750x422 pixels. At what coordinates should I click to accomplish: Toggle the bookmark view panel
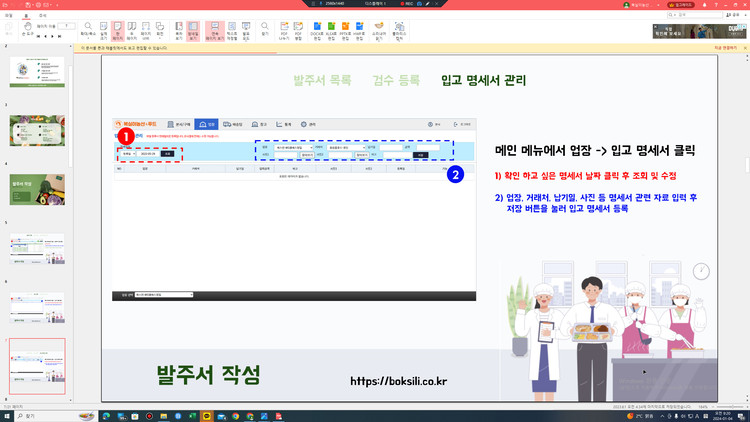(179, 31)
